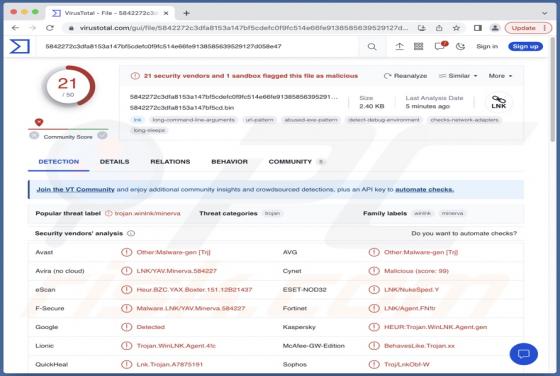Click Kaspersky result HEUR:Trojan.WinLNK.Agent.gen
This screenshot has width=560, height=376.
(435, 327)
